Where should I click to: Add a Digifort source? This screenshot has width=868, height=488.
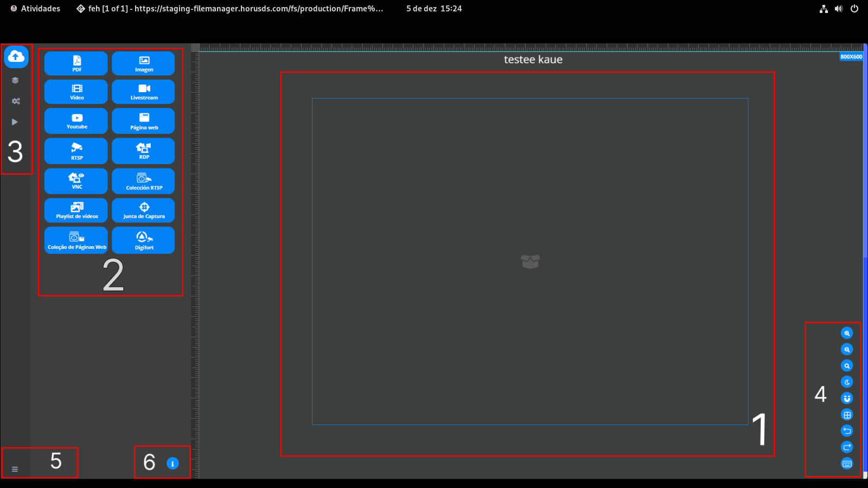pos(143,240)
